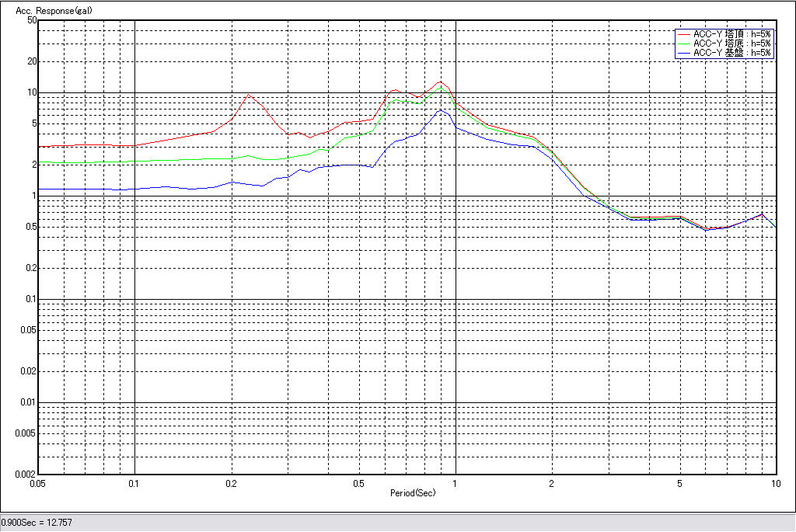Click the 10 label on the period axis
The height and width of the screenshot is (532, 796).
(x=775, y=483)
